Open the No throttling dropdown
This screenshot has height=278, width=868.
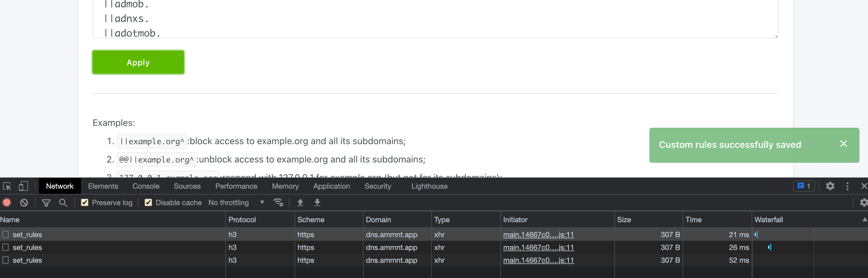click(236, 202)
